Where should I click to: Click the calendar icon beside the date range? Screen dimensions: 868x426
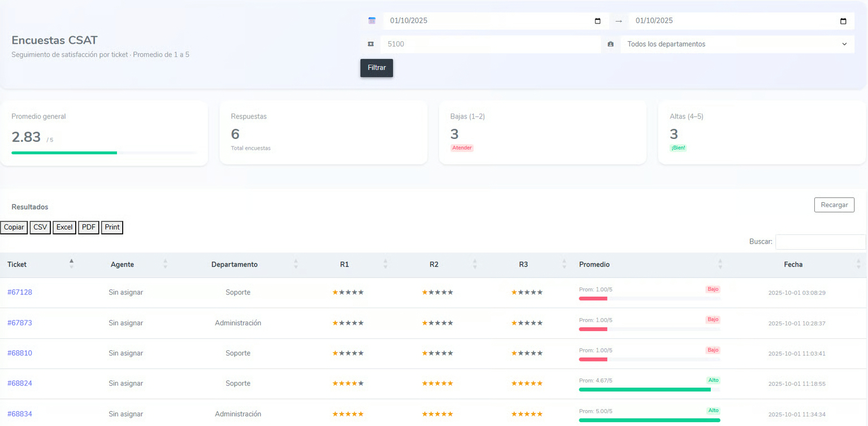point(372,21)
